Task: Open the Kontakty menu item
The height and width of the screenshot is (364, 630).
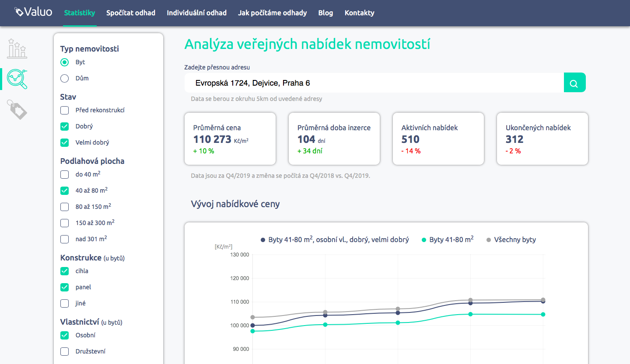Action: tap(360, 13)
